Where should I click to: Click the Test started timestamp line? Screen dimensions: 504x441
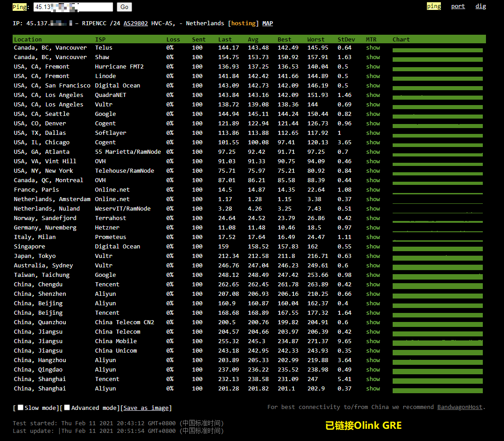tap(118, 423)
